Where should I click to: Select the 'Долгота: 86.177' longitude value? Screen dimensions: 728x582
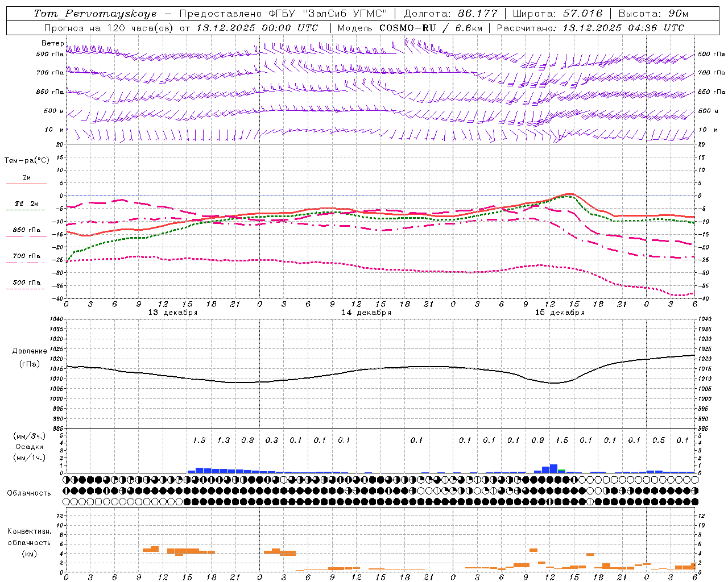pyautogui.click(x=450, y=14)
